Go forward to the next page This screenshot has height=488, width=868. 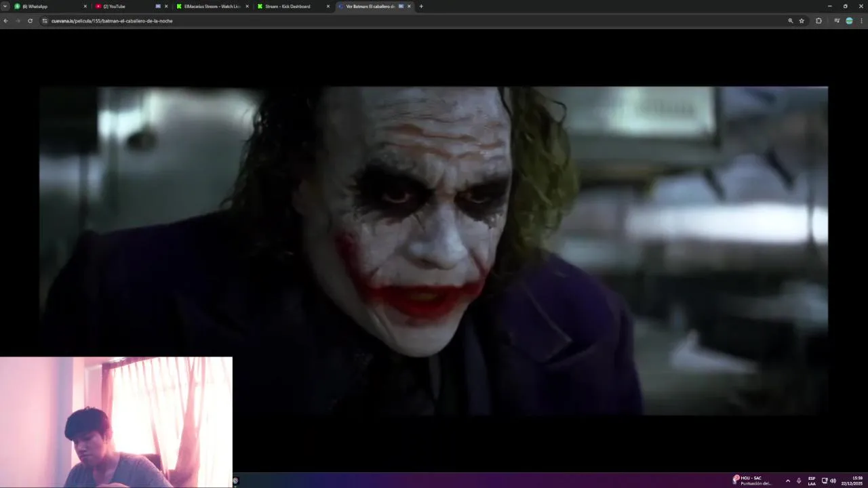[x=18, y=21]
